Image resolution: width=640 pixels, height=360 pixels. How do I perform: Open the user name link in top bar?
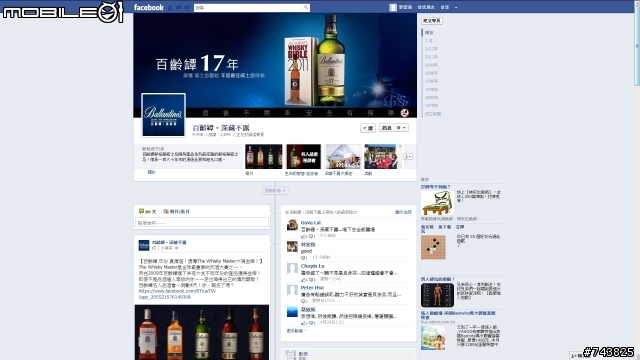(x=405, y=7)
